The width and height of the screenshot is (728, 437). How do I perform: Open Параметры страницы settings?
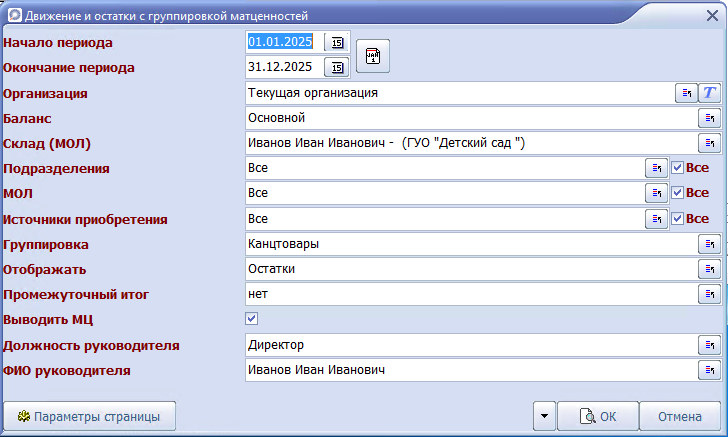tap(90, 415)
